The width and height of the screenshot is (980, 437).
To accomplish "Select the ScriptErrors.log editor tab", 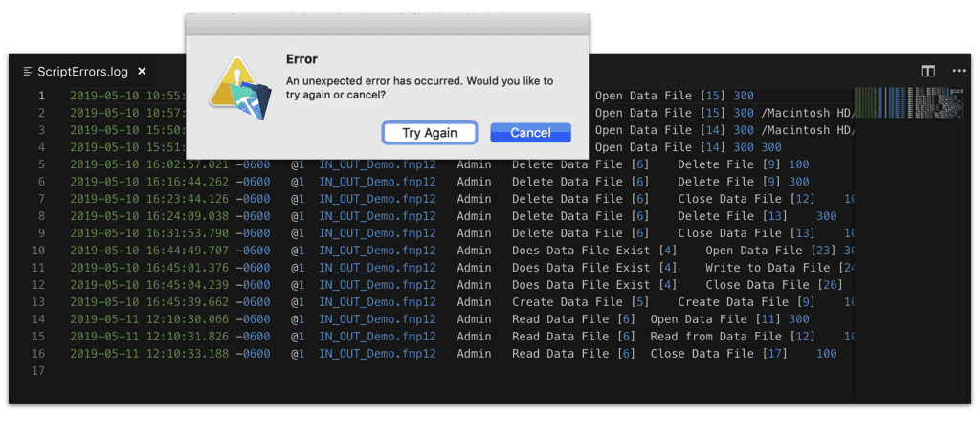I will pyautogui.click(x=83, y=71).
